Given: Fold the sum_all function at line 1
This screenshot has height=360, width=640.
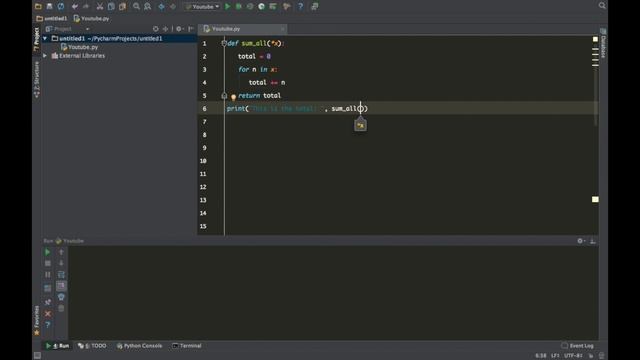Looking at the screenshot, I should point(224,43).
